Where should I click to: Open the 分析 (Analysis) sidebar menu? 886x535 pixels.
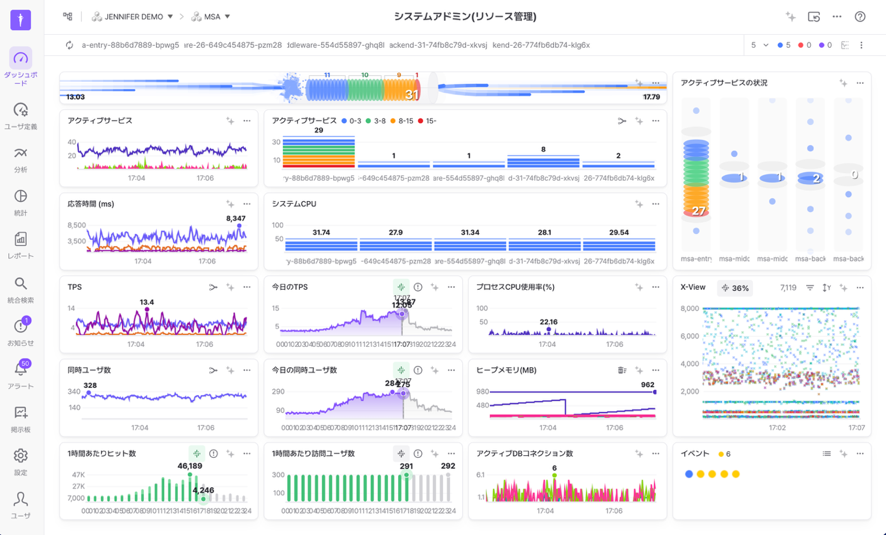click(20, 155)
